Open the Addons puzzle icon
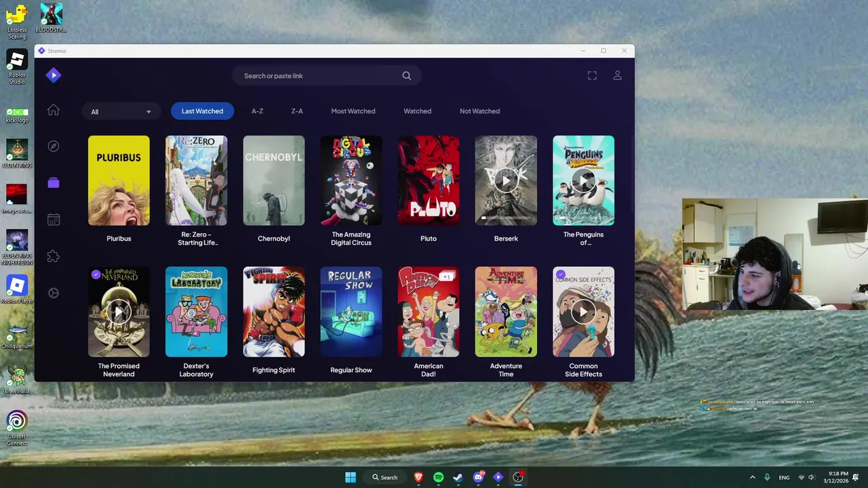The height and width of the screenshot is (488, 868). click(54, 256)
